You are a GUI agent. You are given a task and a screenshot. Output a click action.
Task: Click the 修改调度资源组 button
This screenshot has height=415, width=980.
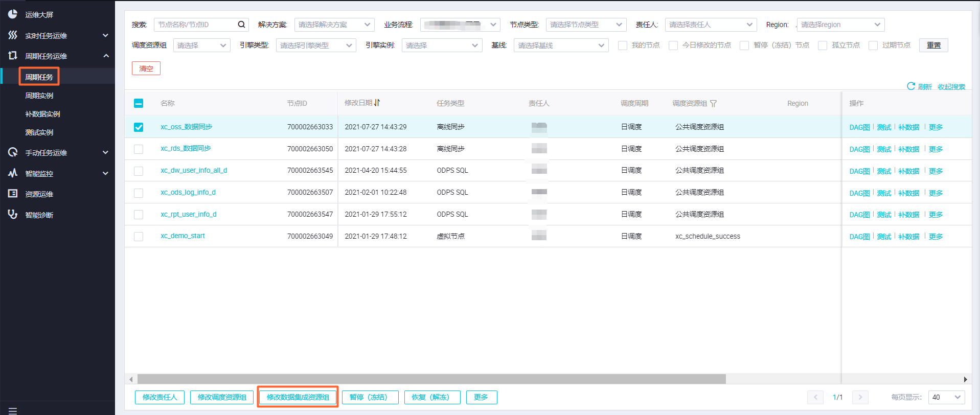tap(222, 397)
